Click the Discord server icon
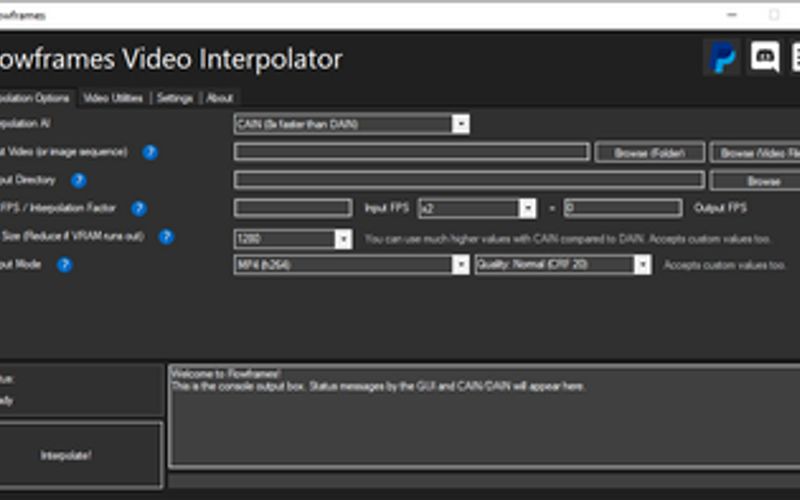This screenshot has height=500, width=800. pyautogui.click(x=763, y=58)
